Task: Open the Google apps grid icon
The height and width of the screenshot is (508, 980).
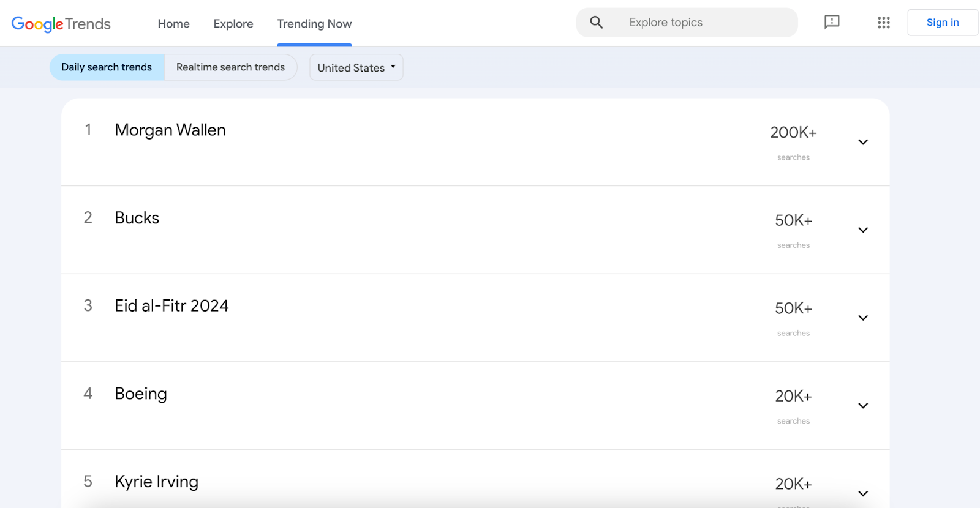Action: [883, 23]
